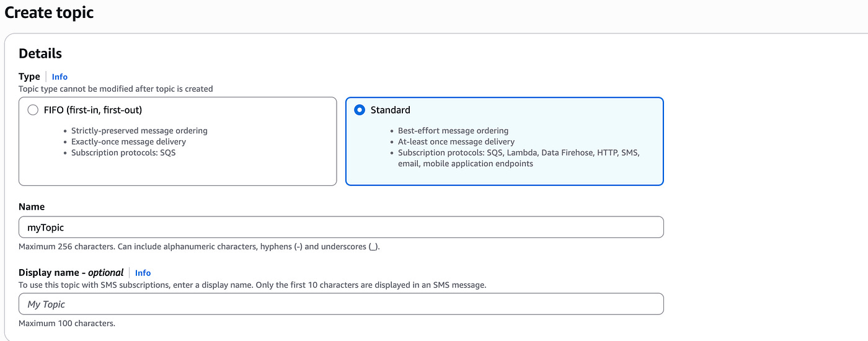Click the Name input field containing myTopic

pos(341,228)
